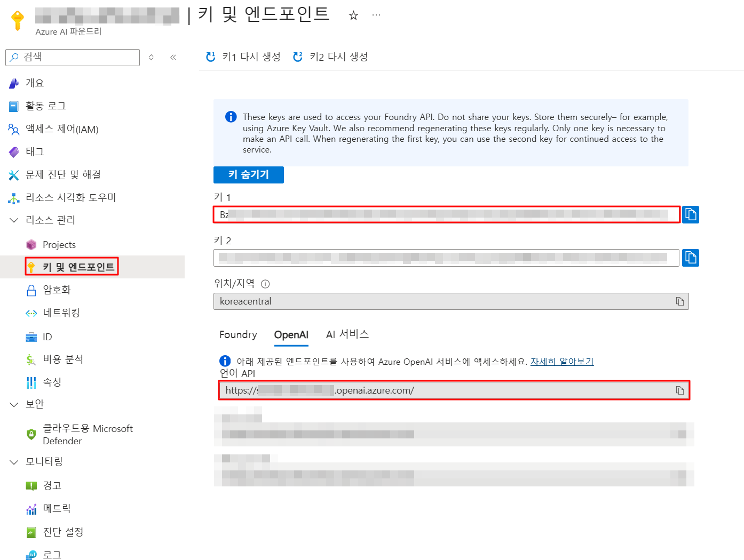
Task: Open 액세스 제어(IAM) in sidebar
Action: (62, 129)
